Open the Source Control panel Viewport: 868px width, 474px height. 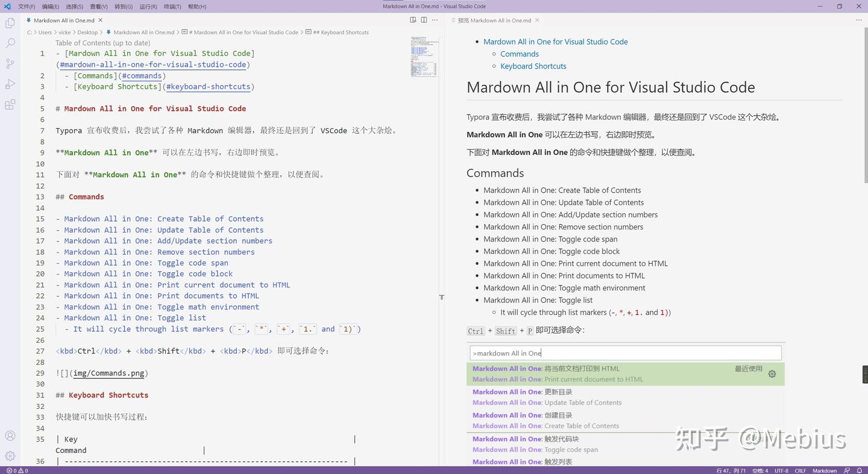pyautogui.click(x=10, y=63)
